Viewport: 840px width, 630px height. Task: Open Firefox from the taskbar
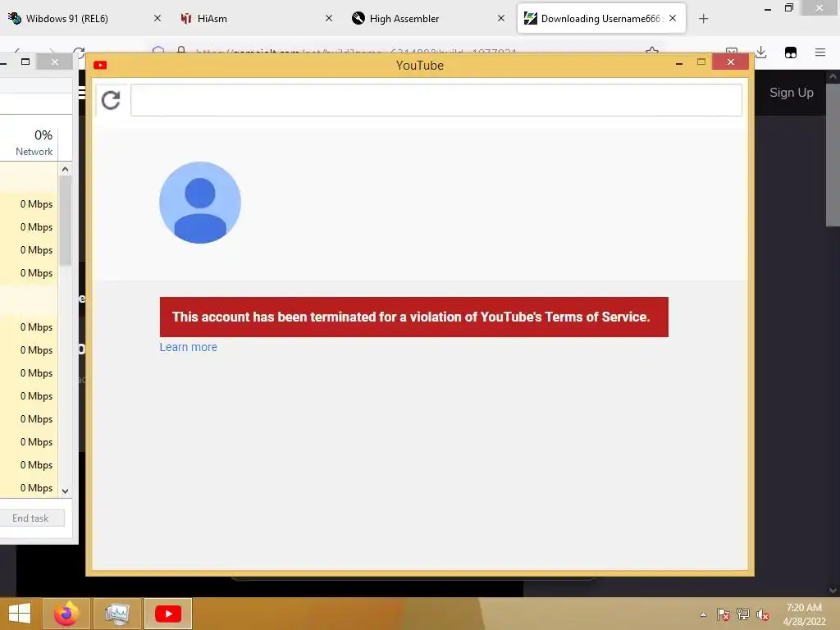coord(66,614)
